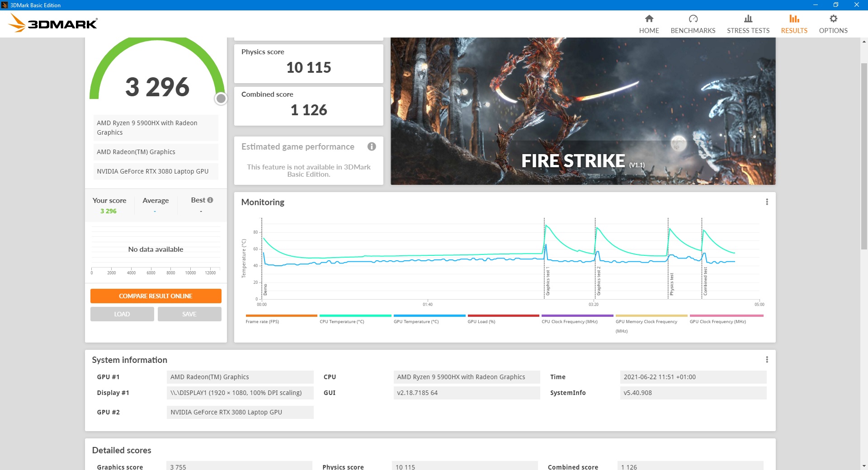The height and width of the screenshot is (470, 868).
Task: Click the SystemInfo version v5.40.908
Action: 693,393
